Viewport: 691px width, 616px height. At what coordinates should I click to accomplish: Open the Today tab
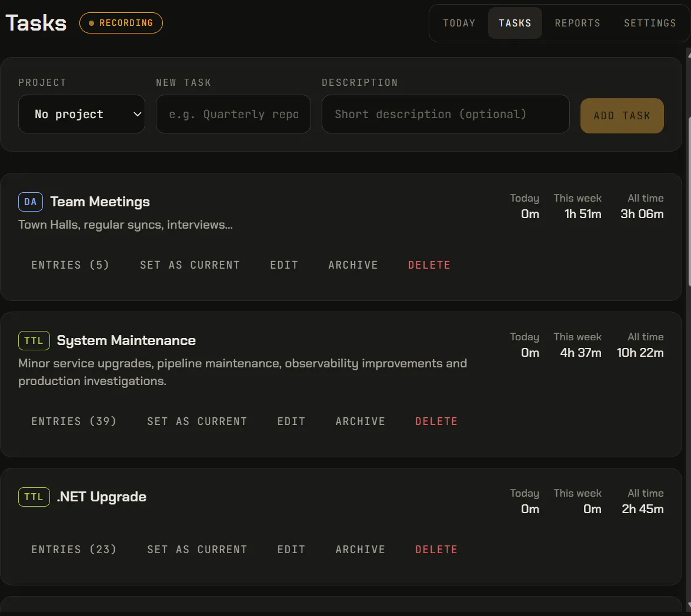point(459,23)
